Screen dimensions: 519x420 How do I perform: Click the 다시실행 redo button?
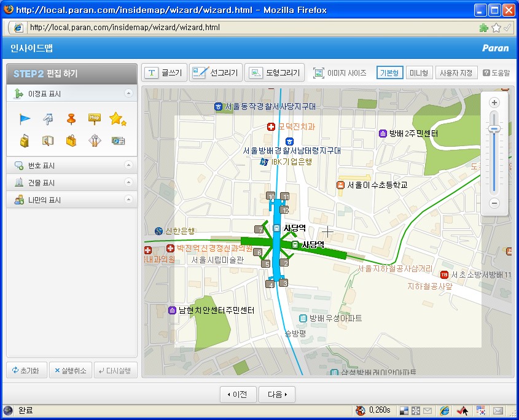tap(115, 370)
